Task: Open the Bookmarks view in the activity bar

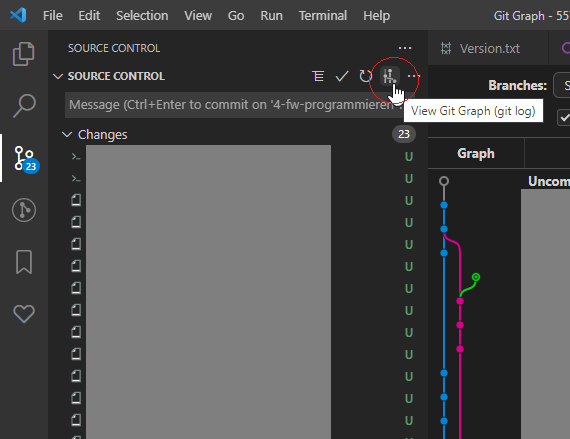Action: [x=24, y=262]
